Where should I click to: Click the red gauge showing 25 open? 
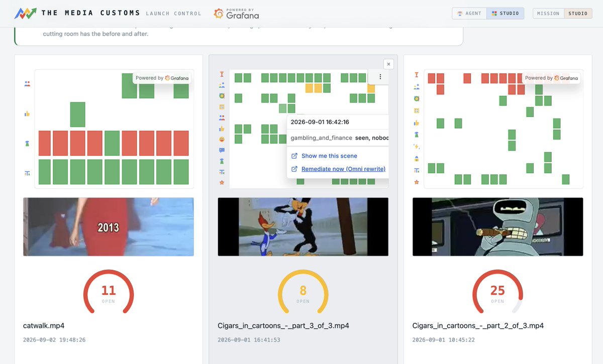click(x=497, y=292)
